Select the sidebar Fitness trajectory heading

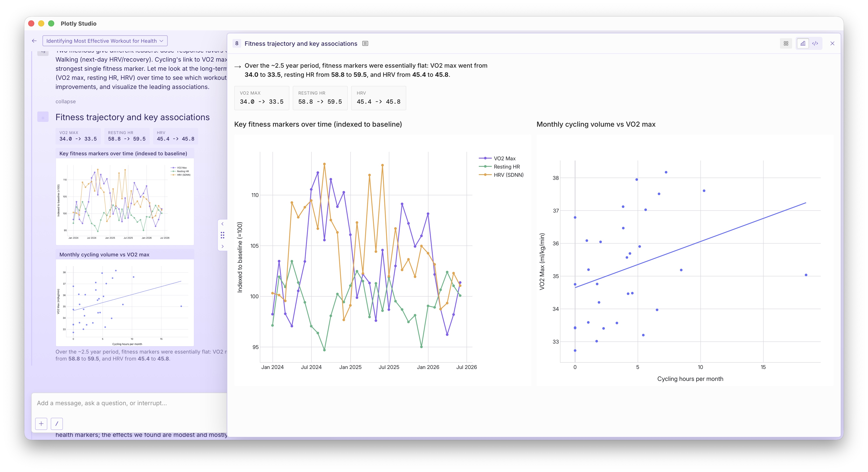click(133, 117)
